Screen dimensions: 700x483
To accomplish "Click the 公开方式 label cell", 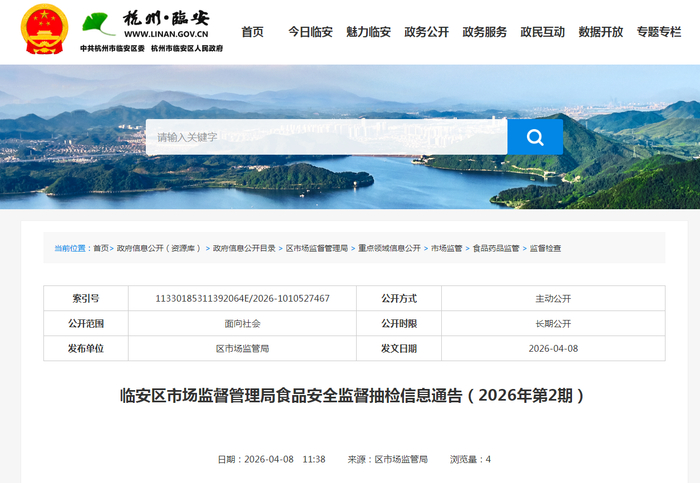I will 399,298.
